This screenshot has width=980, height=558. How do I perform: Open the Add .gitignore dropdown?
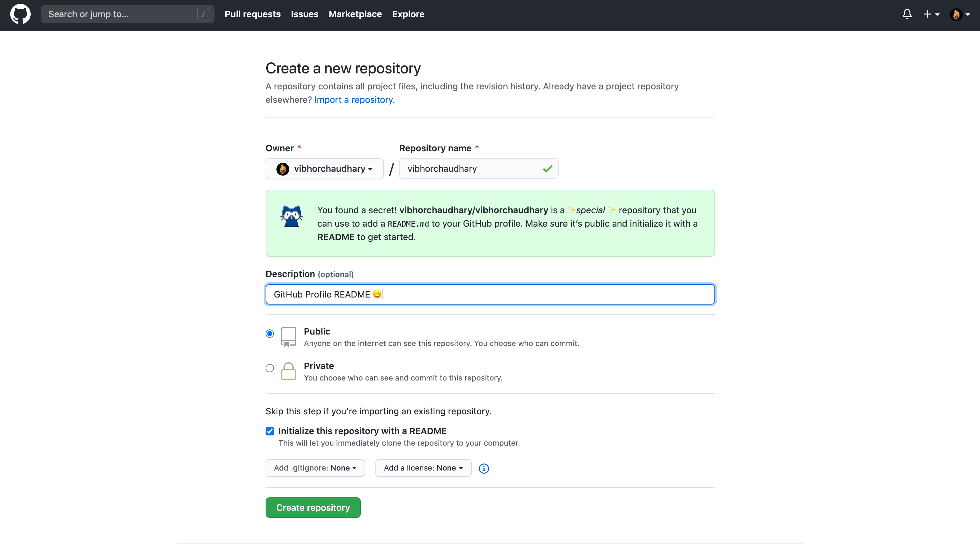click(315, 468)
